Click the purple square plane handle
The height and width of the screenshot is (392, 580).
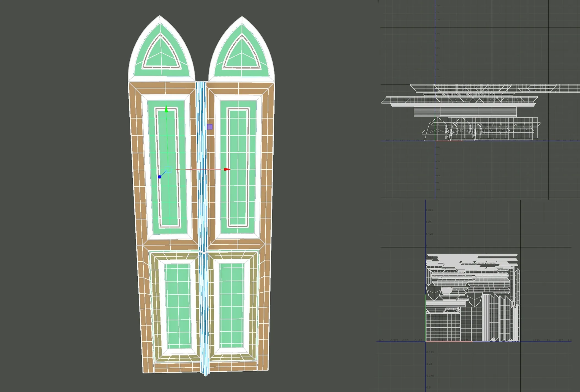point(210,127)
